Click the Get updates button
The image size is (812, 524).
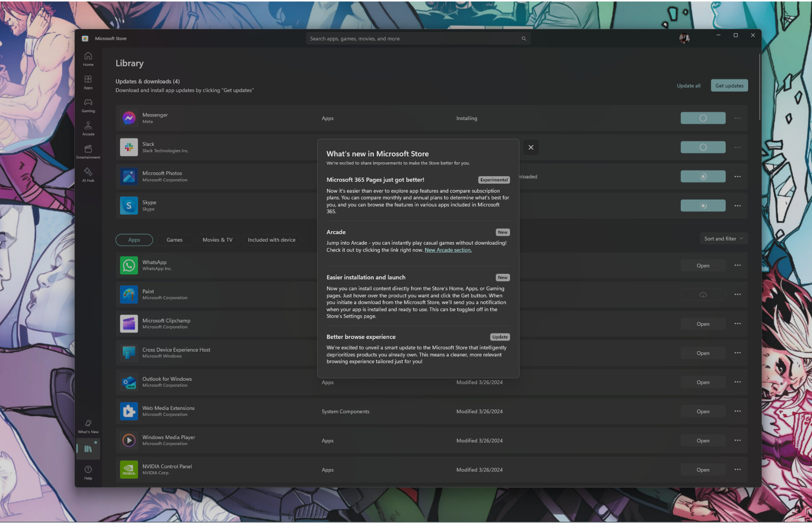point(729,86)
